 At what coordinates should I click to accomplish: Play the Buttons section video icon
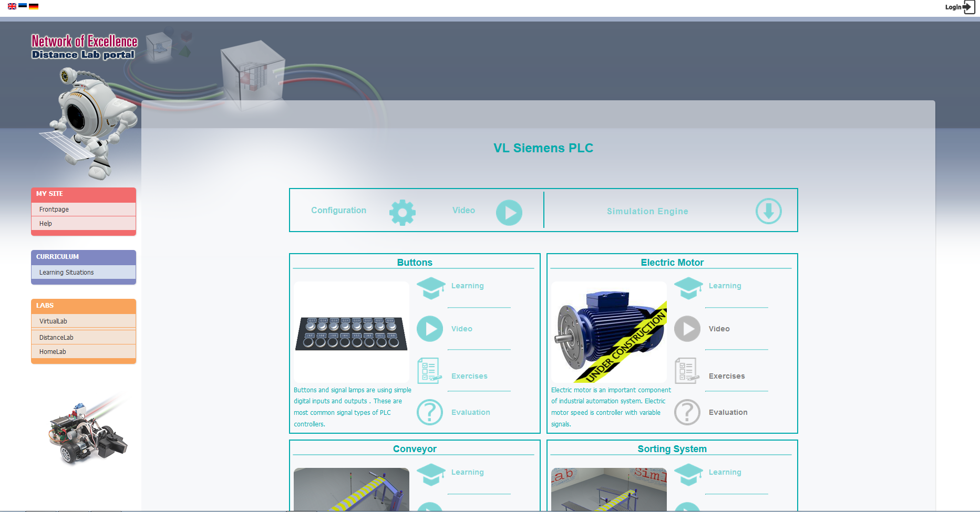[430, 329]
